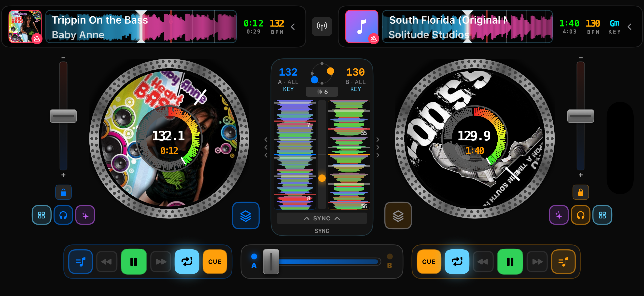
Task: Click Trippin On the Bass album artwork
Action: tap(25, 27)
